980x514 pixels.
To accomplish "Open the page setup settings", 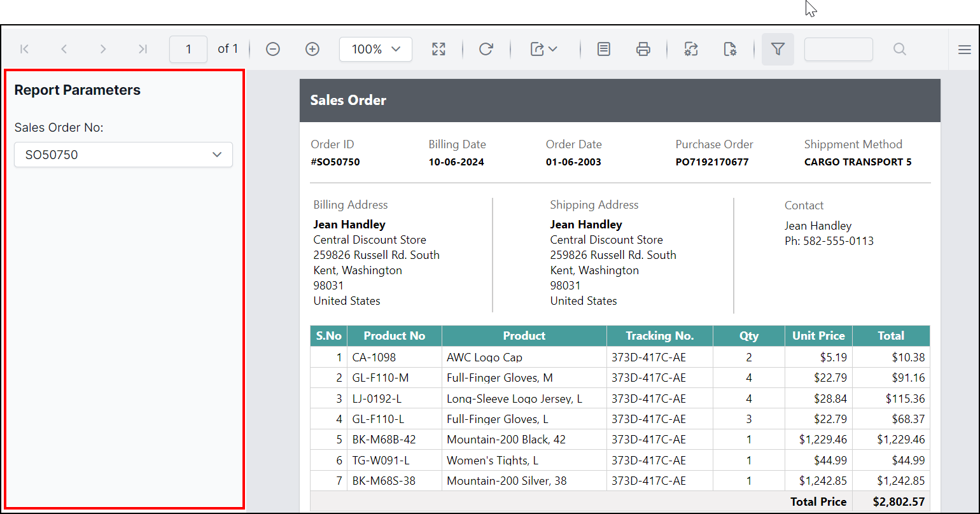I will click(x=731, y=49).
